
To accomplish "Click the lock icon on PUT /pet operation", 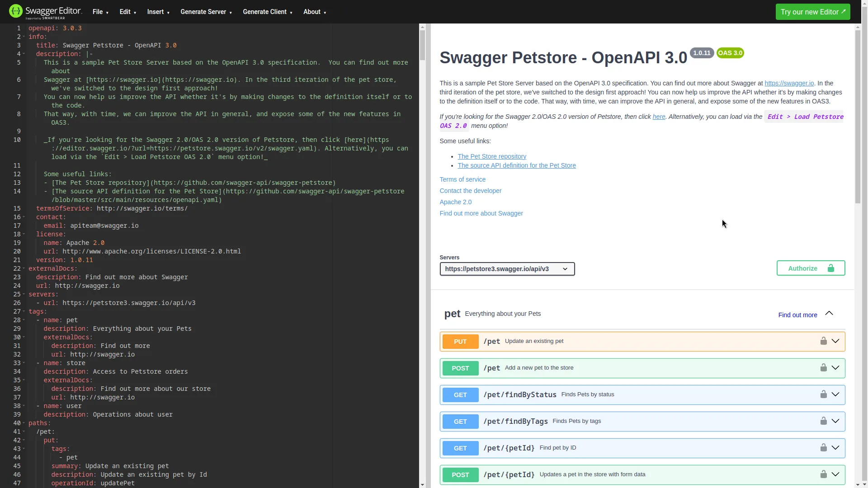I will (x=824, y=341).
